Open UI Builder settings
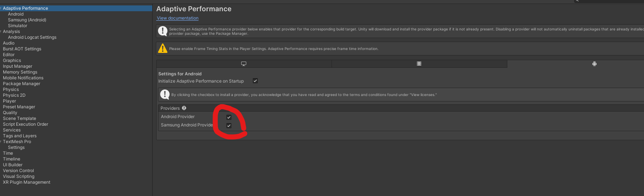 pos(13,165)
